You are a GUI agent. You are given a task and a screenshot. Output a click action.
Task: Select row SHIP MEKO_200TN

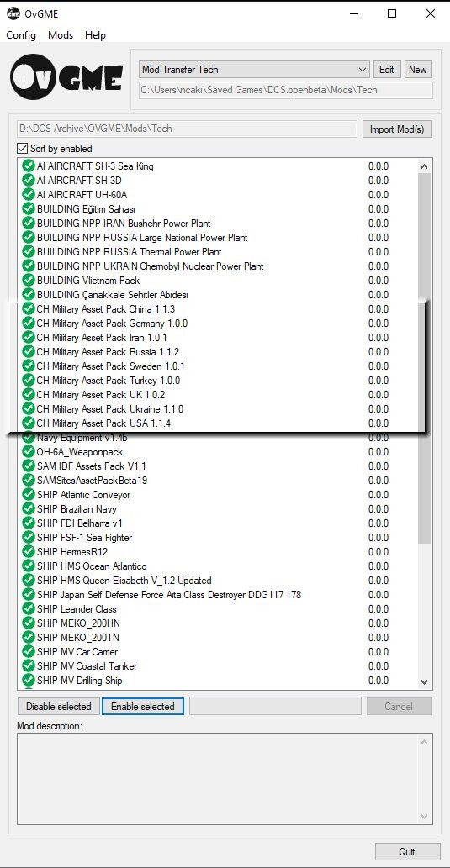click(x=219, y=638)
